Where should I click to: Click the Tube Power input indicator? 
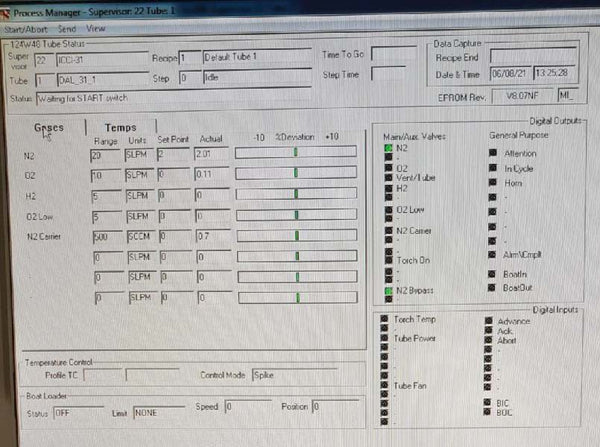point(384,338)
